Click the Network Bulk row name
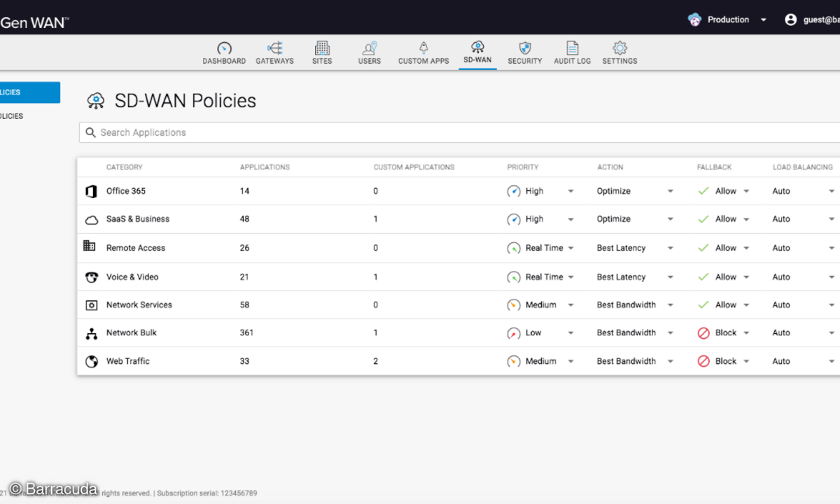 [132, 333]
